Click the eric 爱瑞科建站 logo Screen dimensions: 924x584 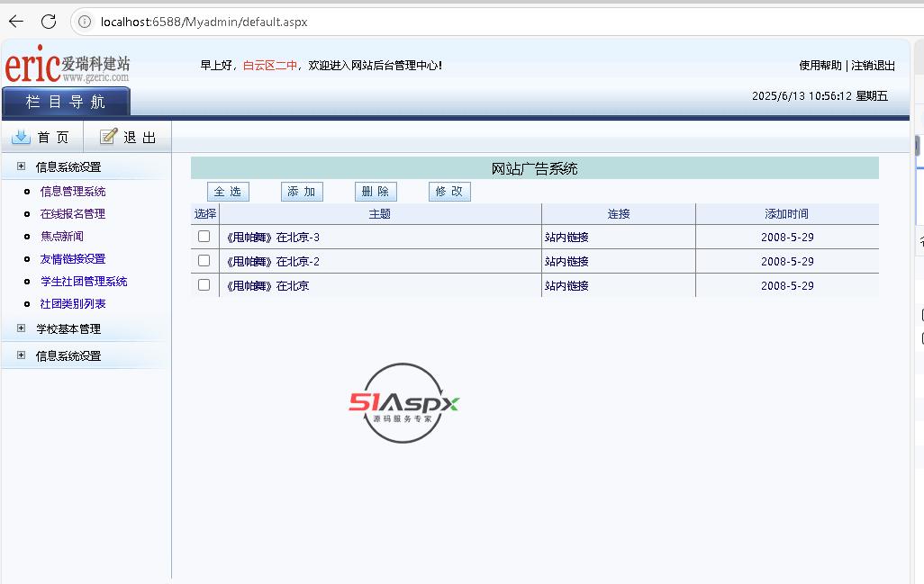pos(68,66)
